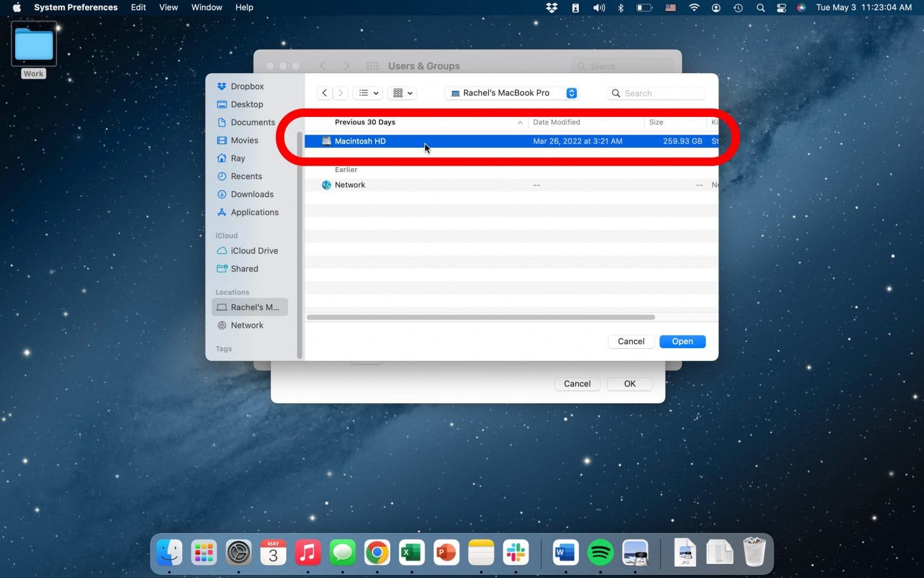Click the back navigation arrow in file dialog
The image size is (924, 578).
[324, 93]
